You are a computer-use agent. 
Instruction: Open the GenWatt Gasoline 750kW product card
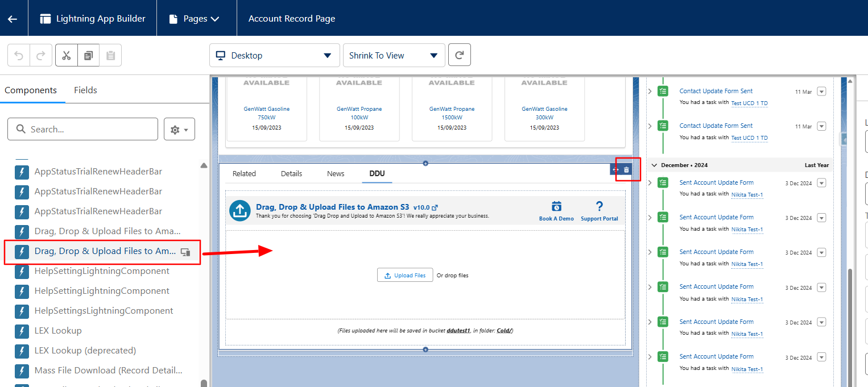(x=267, y=108)
